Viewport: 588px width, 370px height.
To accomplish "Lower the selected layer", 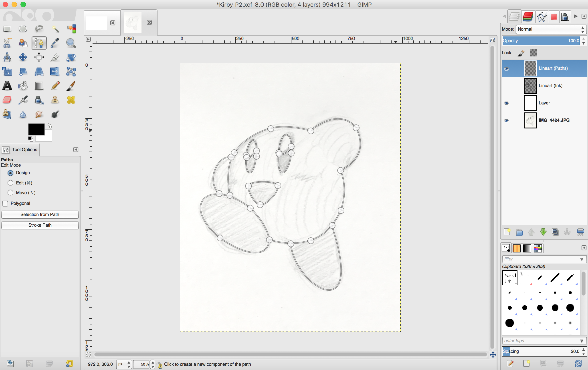I will (543, 232).
